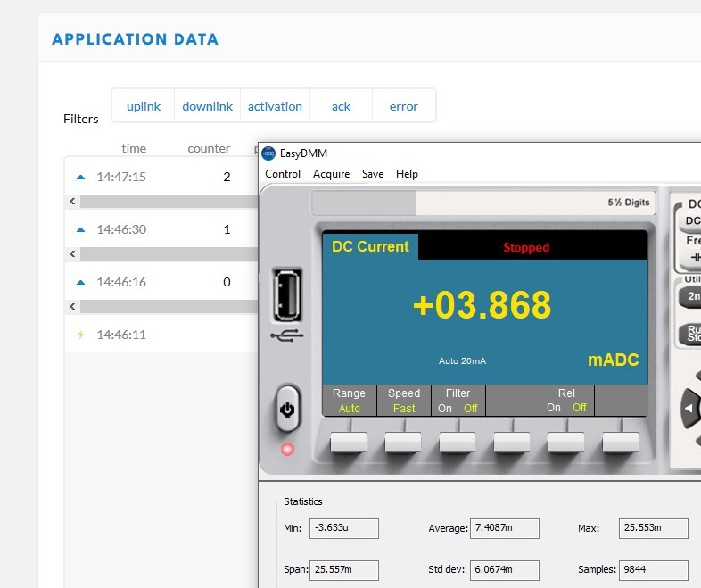This screenshot has width=701, height=588.
Task: Toggle the ack filter
Action: [341, 106]
